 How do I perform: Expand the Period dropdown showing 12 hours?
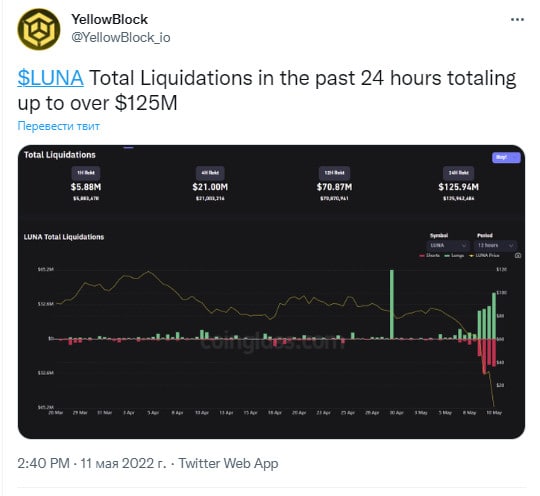[495, 245]
